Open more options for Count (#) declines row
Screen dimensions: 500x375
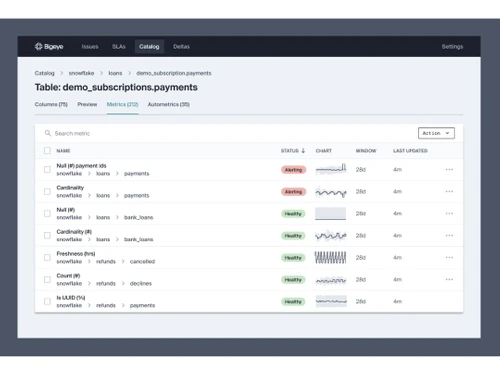449,279
